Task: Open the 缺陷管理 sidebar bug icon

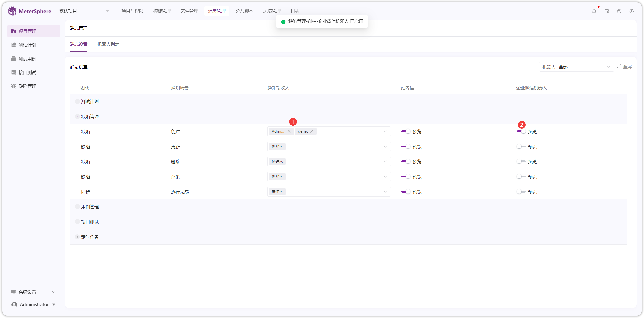Action: 14,86
